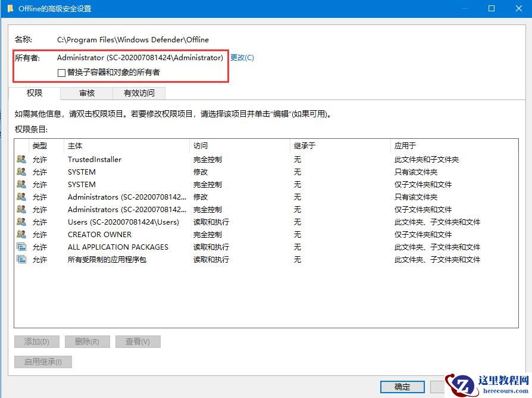Select the 权限 tab
The image size is (532, 398).
[x=35, y=93]
